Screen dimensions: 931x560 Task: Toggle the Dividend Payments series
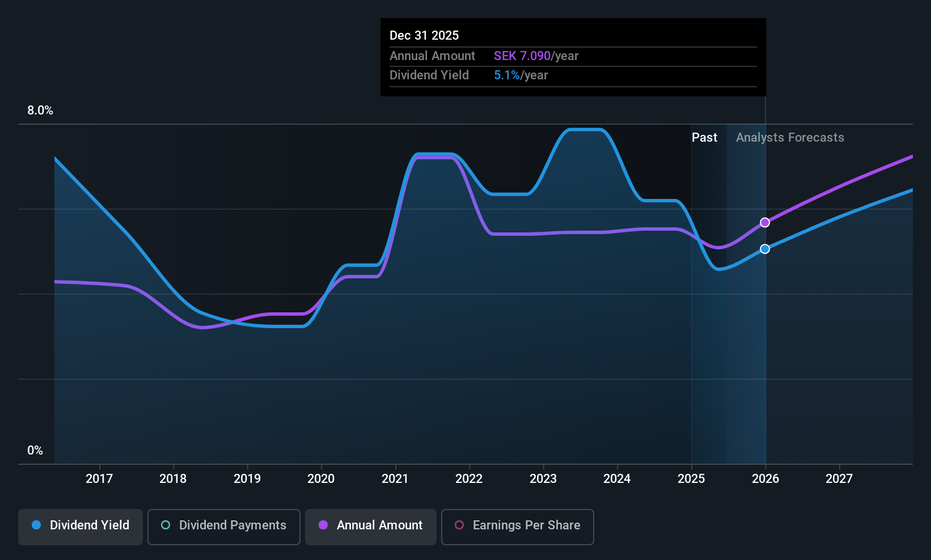pos(224,527)
